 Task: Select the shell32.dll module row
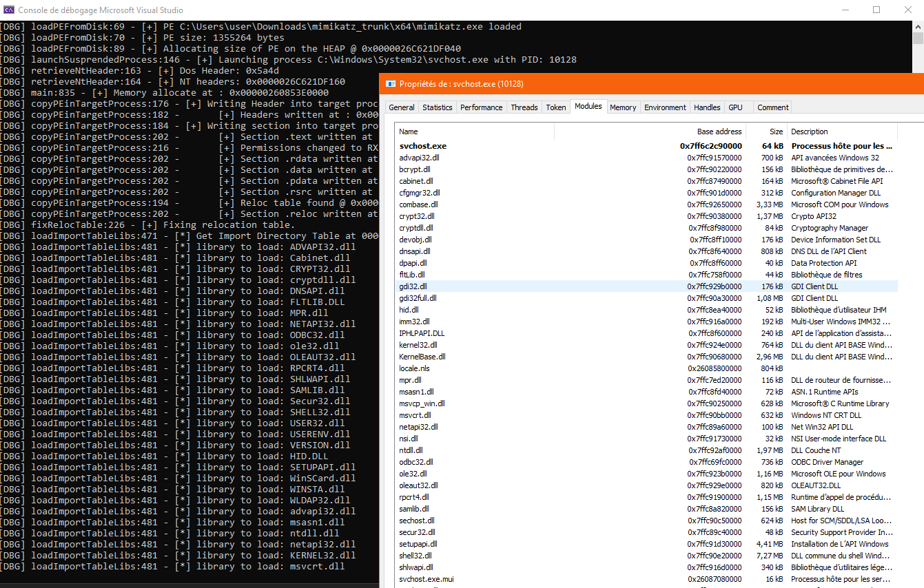tap(646, 556)
